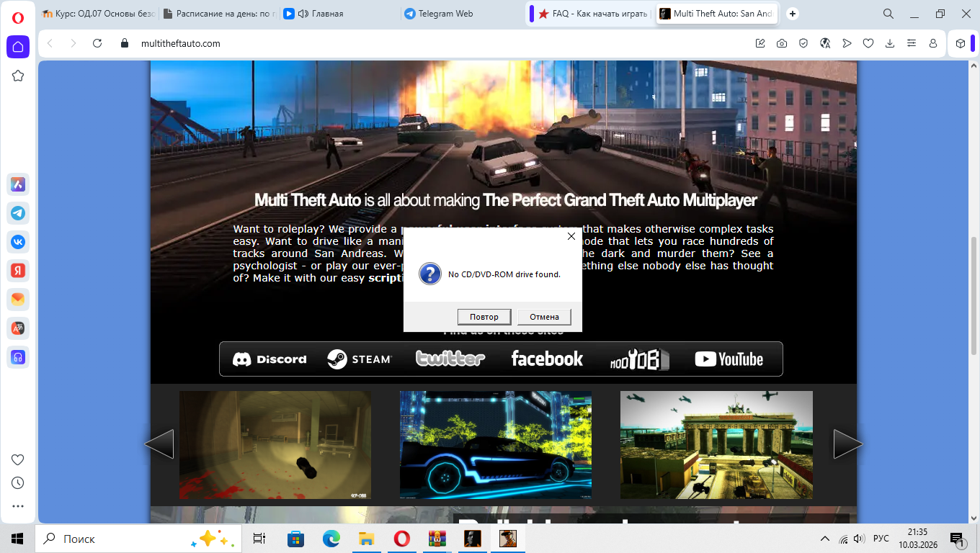Screen dimensions: 980x553
Task: Show previous gallery screenshots with left arrow
Action: pyautogui.click(x=159, y=444)
